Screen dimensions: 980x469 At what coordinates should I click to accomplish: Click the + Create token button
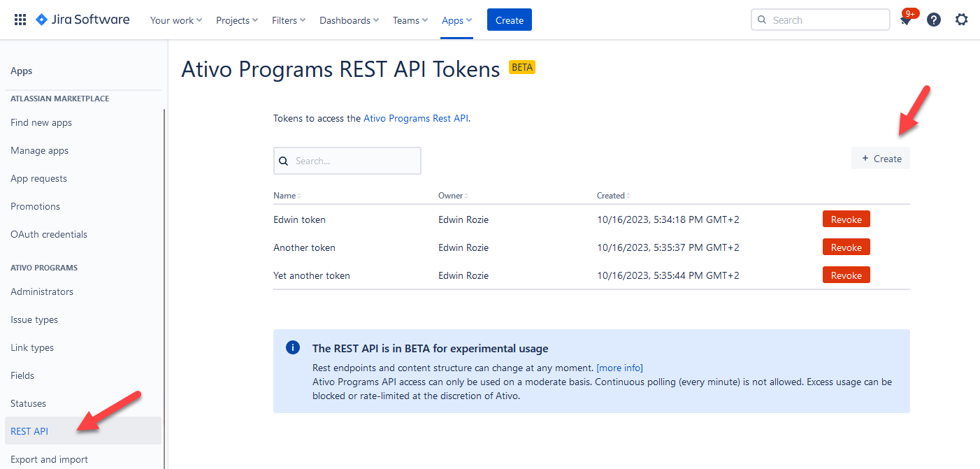[x=881, y=159]
